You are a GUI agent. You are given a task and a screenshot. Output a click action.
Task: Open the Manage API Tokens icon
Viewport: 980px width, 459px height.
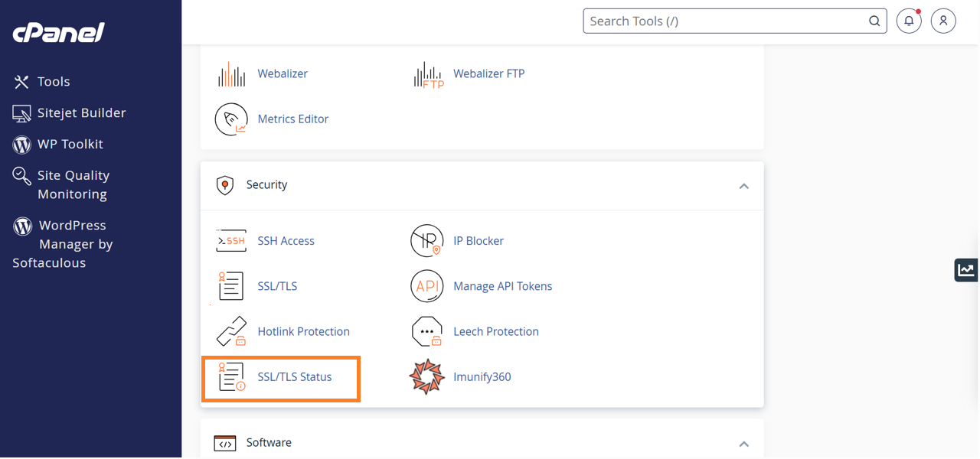[427, 286]
